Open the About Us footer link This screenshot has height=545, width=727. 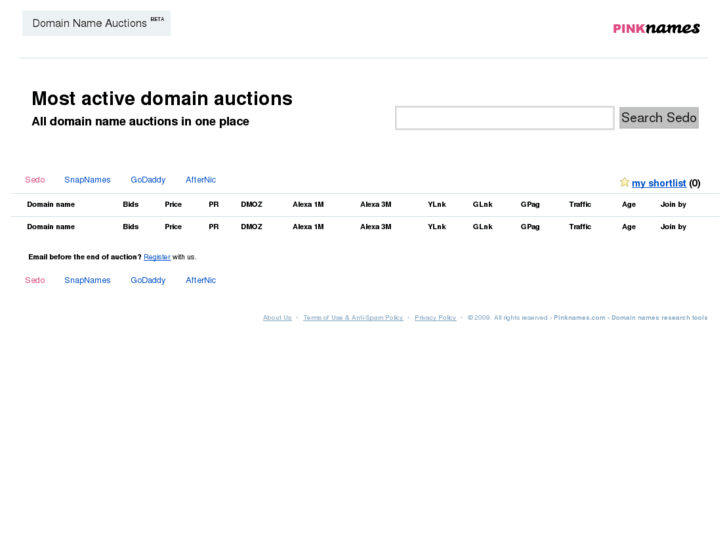pos(277,318)
